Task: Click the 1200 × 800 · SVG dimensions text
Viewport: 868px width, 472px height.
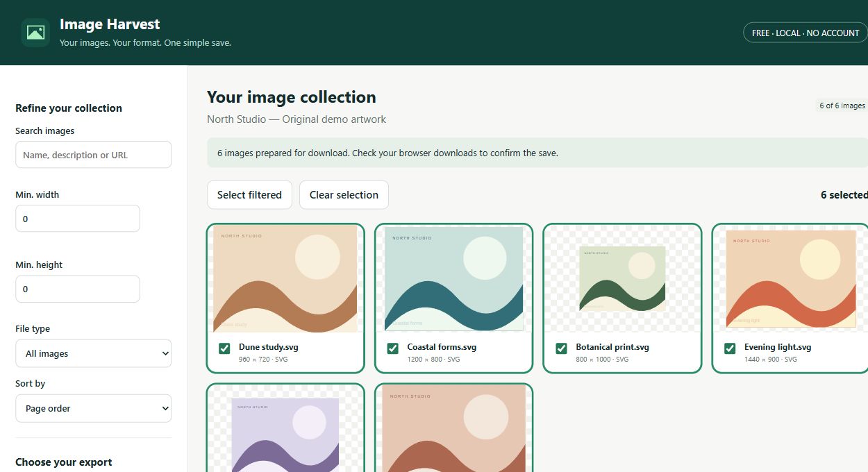Action: point(434,360)
